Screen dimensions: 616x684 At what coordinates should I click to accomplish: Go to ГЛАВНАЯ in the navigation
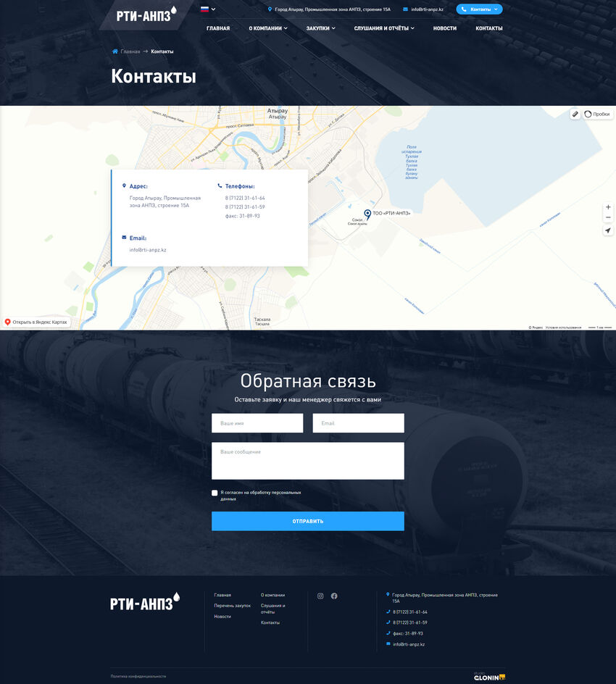pos(219,28)
